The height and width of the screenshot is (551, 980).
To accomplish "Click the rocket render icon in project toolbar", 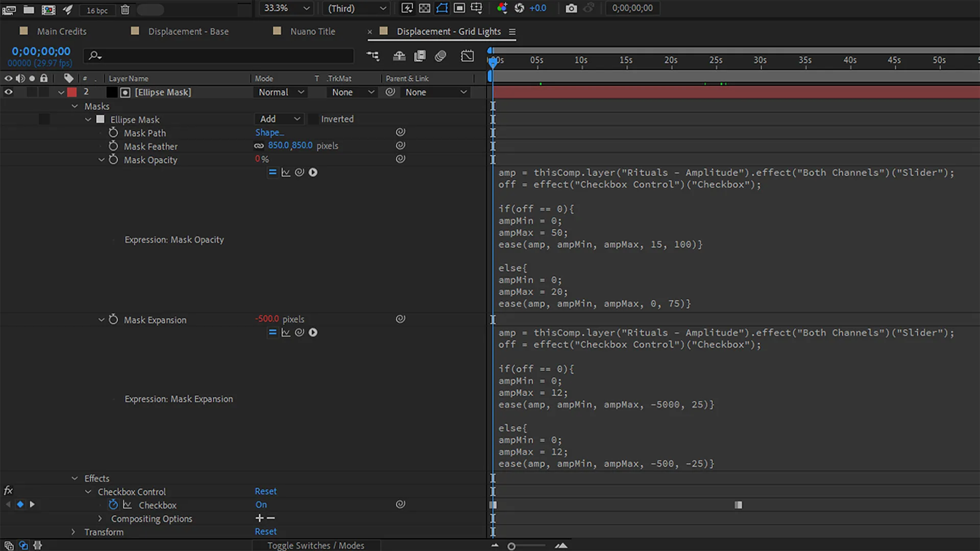I will coord(67,9).
